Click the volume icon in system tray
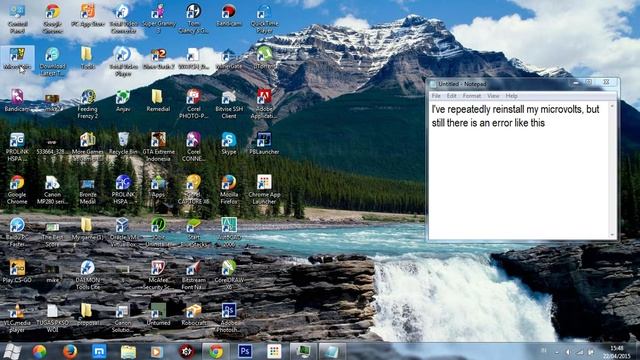Screen dimensions: 640x360 (x=568, y=352)
